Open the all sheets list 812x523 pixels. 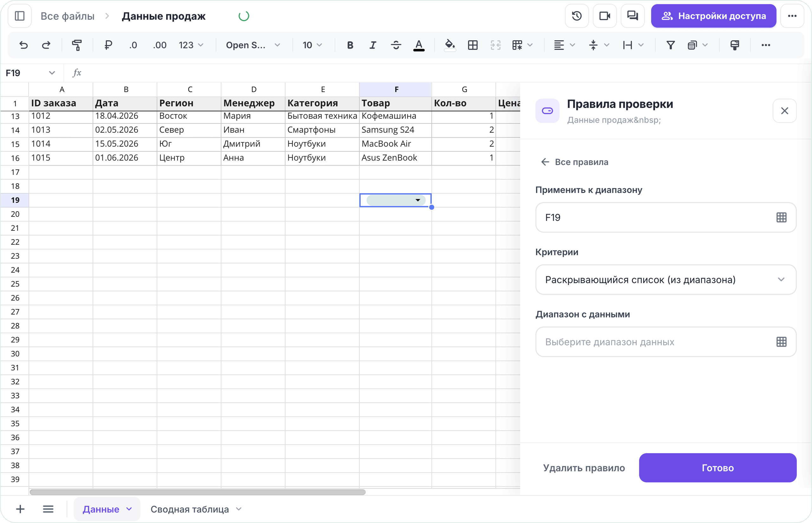click(48, 509)
